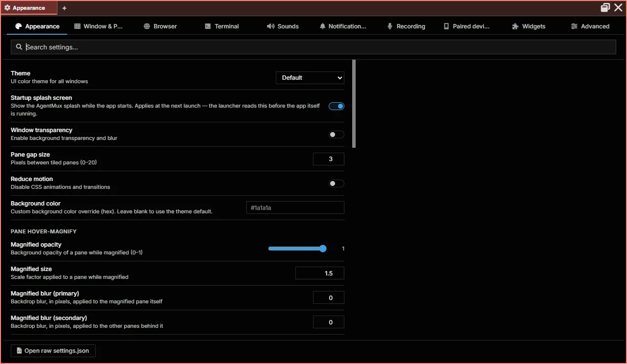The width and height of the screenshot is (627, 364).
Task: Click the Magnified opacity value 1
Action: 343,249
